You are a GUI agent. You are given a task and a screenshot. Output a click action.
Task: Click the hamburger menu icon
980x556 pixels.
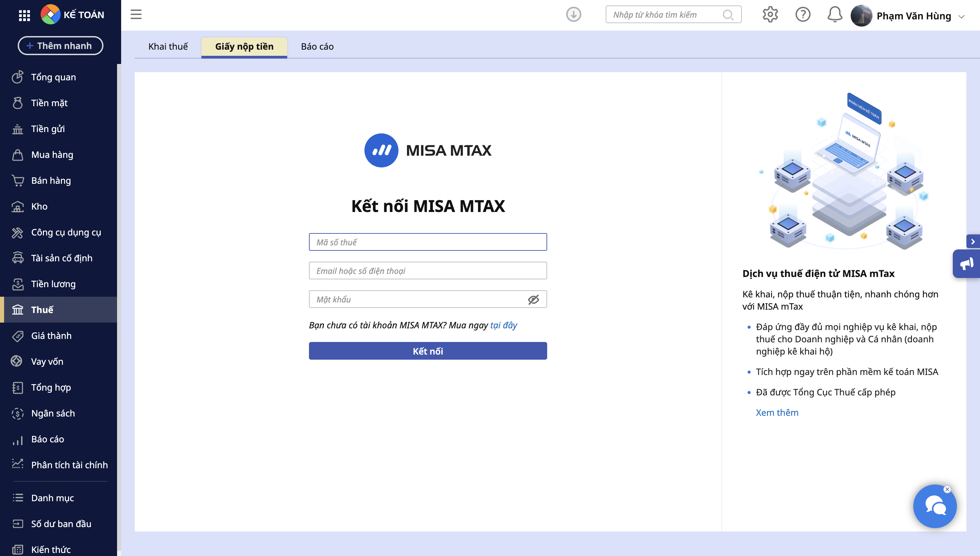[x=136, y=15]
